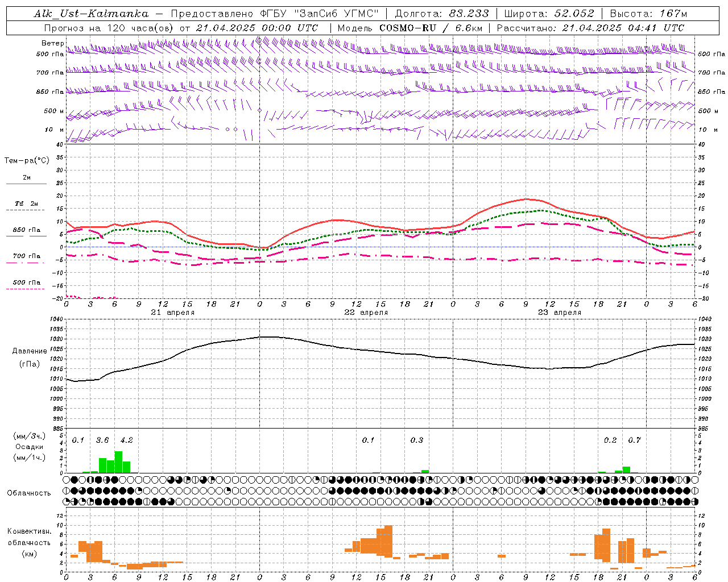Select the Давление pressure label
The height and width of the screenshot is (582, 728).
30,351
